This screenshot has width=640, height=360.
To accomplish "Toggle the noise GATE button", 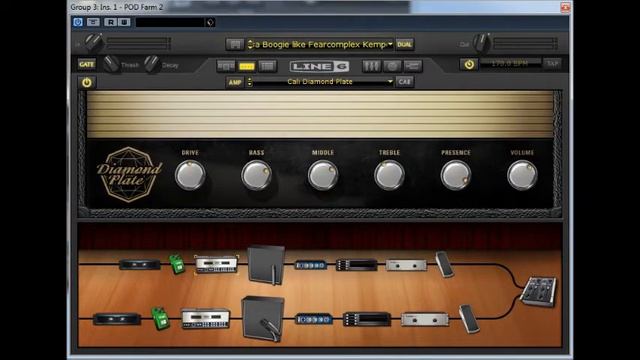I will pos(87,64).
